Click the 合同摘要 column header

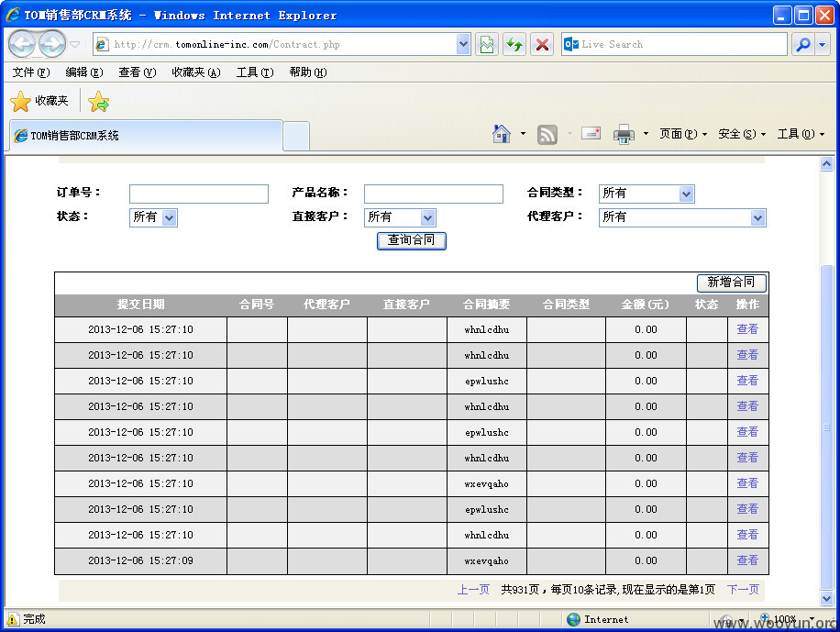tap(486, 305)
